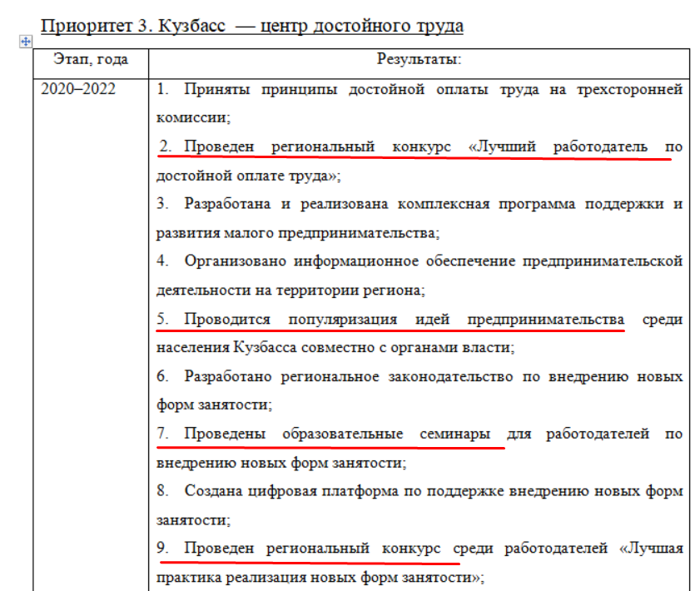This screenshot has width=700, height=591.
Task: Click the line 'Разработана и реализована комплексная программа'
Action: click(380, 204)
